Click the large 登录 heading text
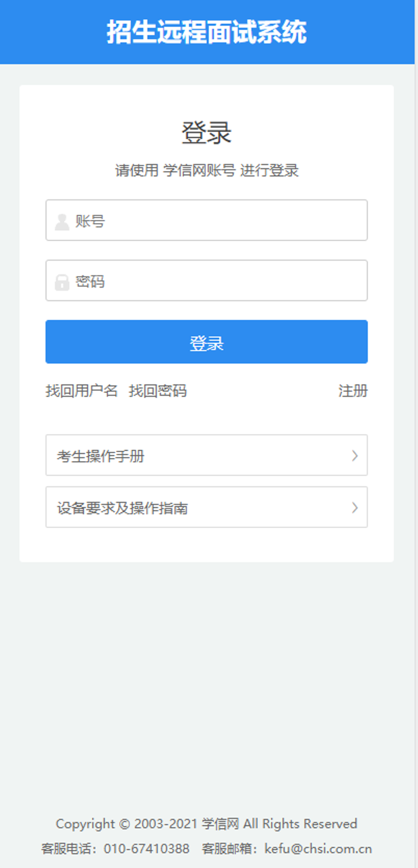 tap(206, 133)
